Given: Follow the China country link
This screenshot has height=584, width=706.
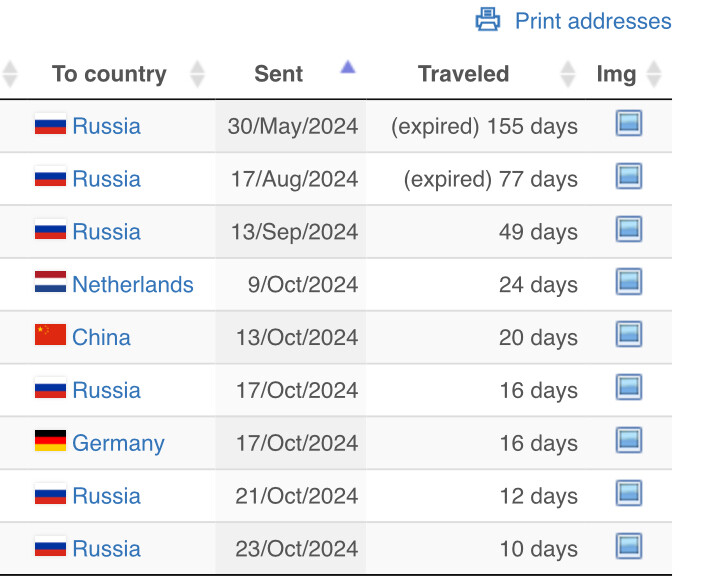Looking at the screenshot, I should pos(101,337).
